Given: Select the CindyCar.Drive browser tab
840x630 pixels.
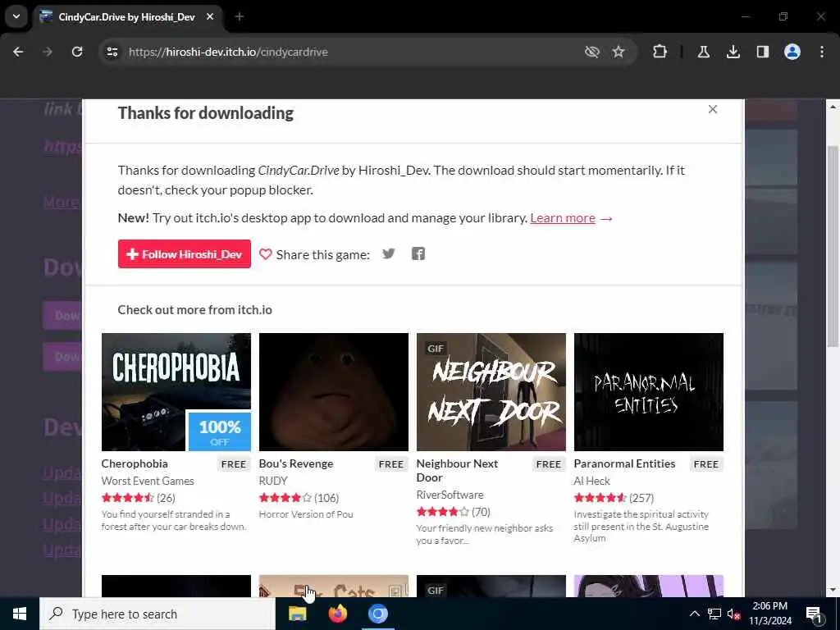Looking at the screenshot, I should (126, 17).
